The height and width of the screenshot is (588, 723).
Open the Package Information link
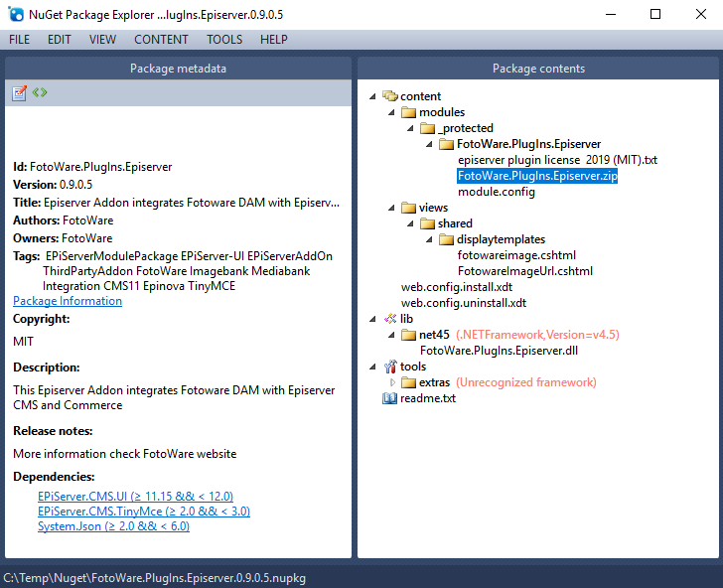(68, 301)
